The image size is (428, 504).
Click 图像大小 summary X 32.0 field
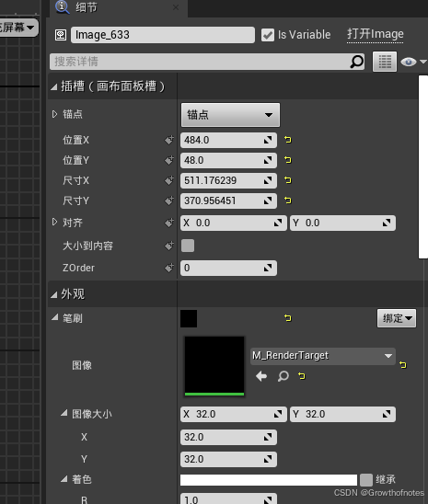[234, 414]
